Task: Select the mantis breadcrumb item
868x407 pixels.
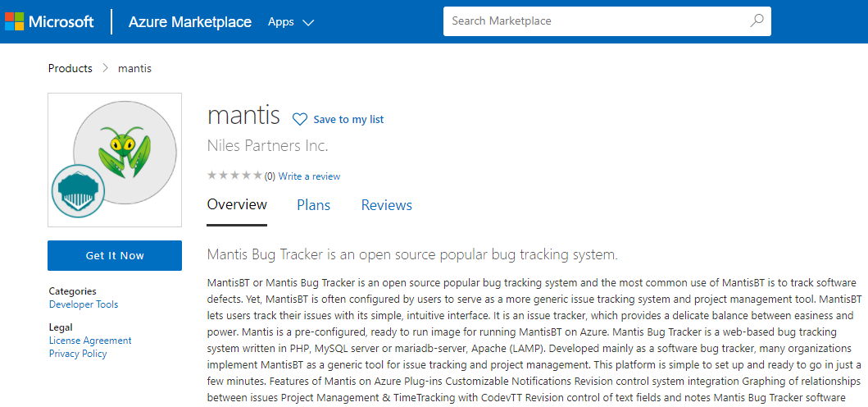Action: (134, 68)
